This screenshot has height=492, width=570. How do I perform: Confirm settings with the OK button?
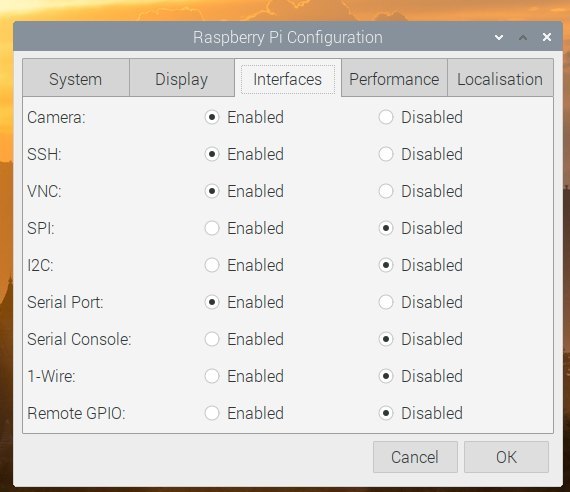(x=506, y=457)
